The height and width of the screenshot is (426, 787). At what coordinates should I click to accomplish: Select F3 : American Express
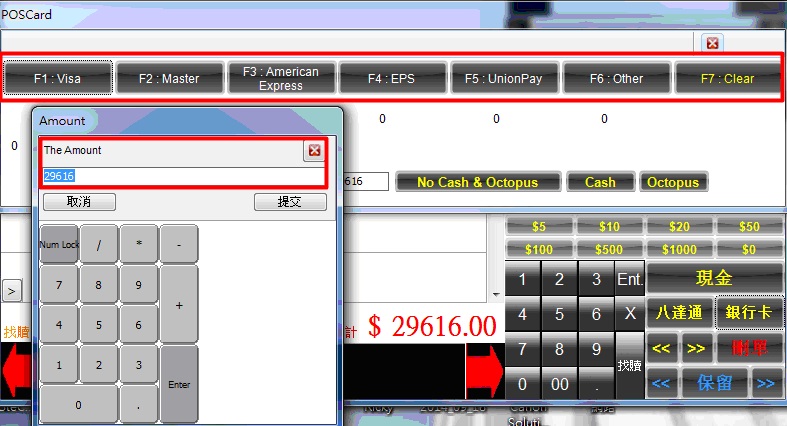281,78
